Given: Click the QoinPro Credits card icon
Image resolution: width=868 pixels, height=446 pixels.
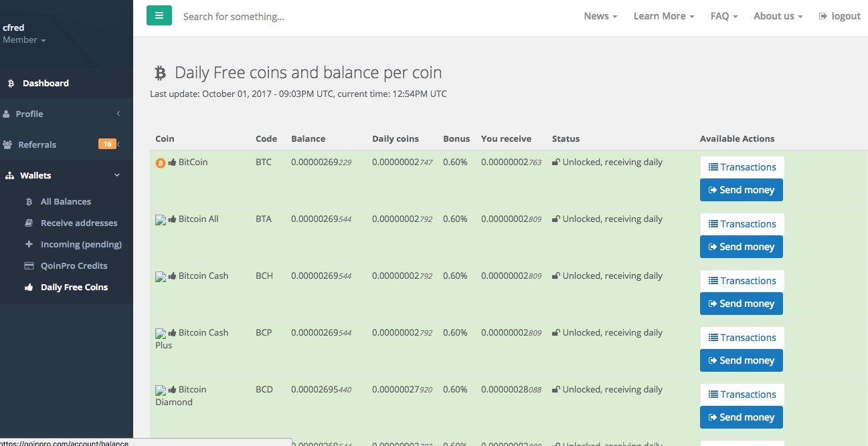Looking at the screenshot, I should [x=29, y=266].
